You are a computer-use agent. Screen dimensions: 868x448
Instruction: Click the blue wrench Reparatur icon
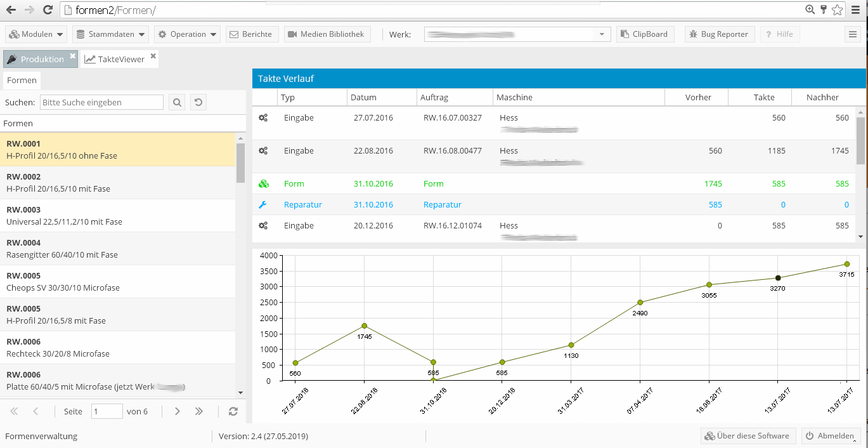[263, 204]
